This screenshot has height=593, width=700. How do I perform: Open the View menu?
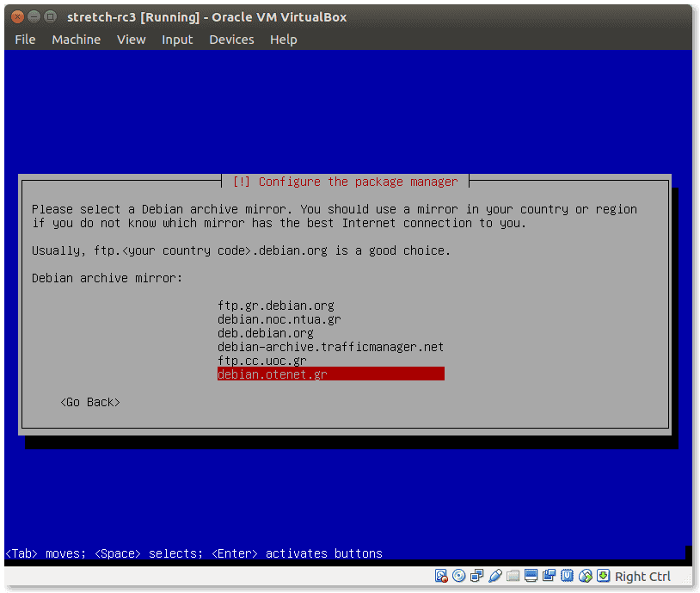coord(132,40)
